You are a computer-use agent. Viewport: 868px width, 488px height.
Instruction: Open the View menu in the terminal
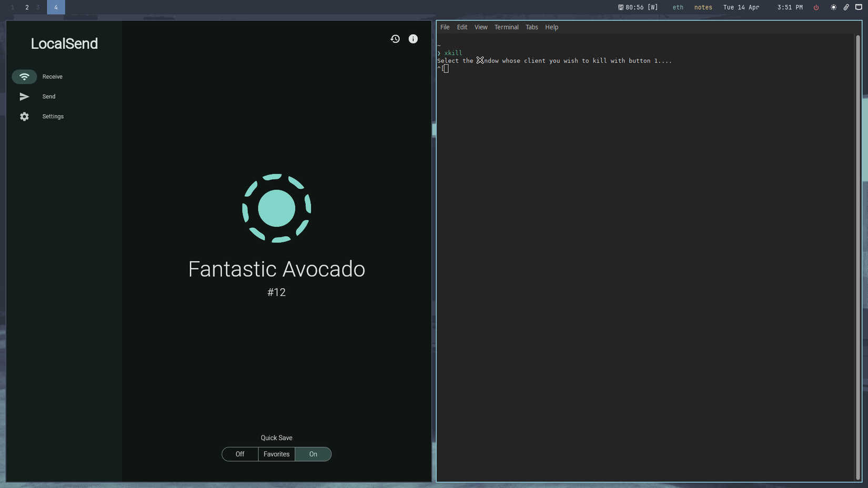[480, 27]
